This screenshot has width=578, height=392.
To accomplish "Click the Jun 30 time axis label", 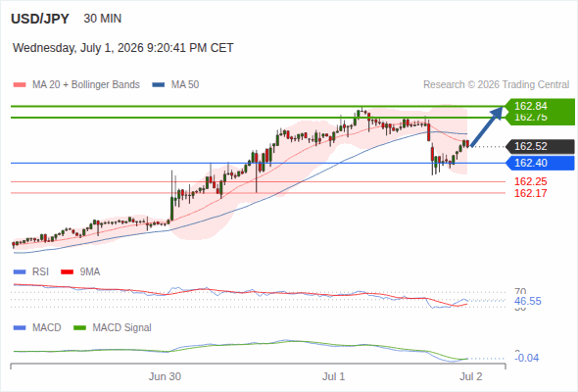I will tap(165, 376).
